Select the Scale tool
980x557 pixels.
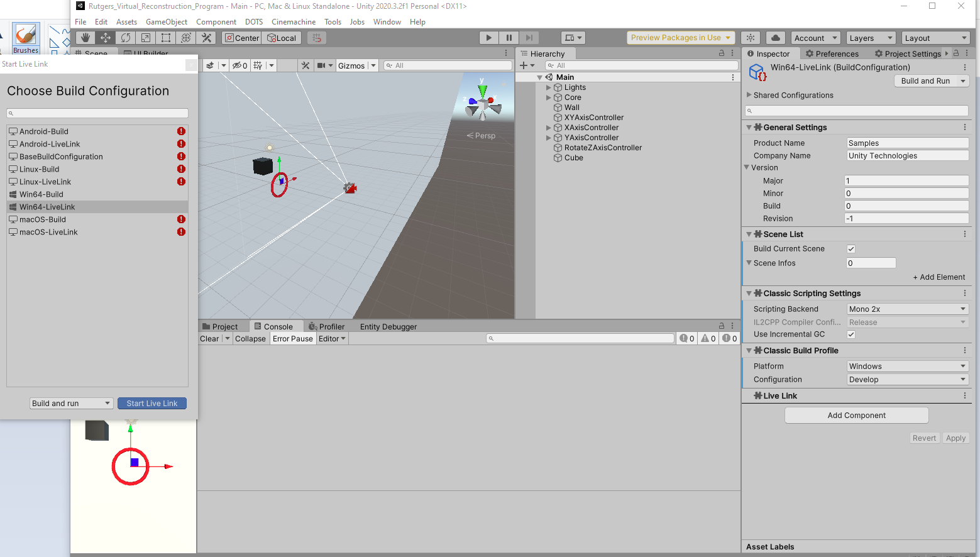tap(146, 38)
